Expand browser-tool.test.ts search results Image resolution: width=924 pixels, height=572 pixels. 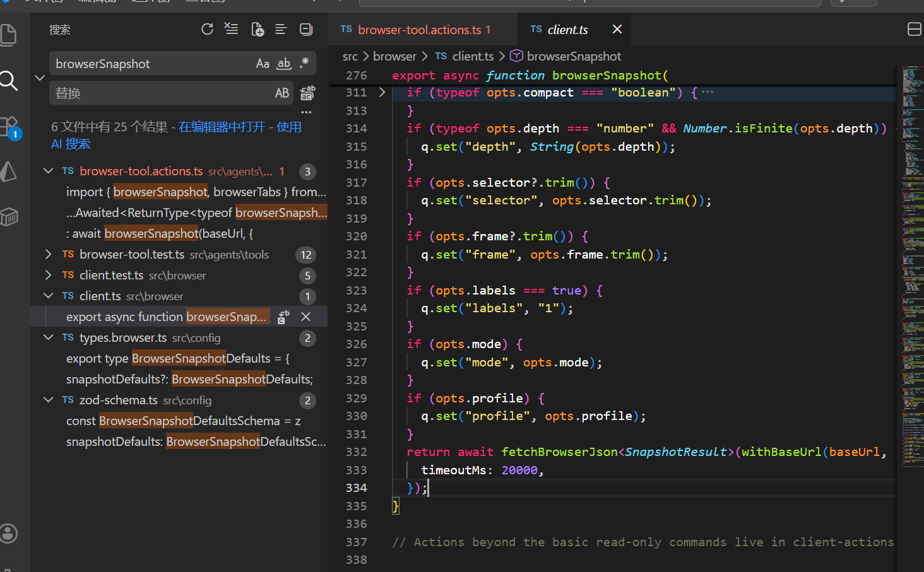click(49, 254)
